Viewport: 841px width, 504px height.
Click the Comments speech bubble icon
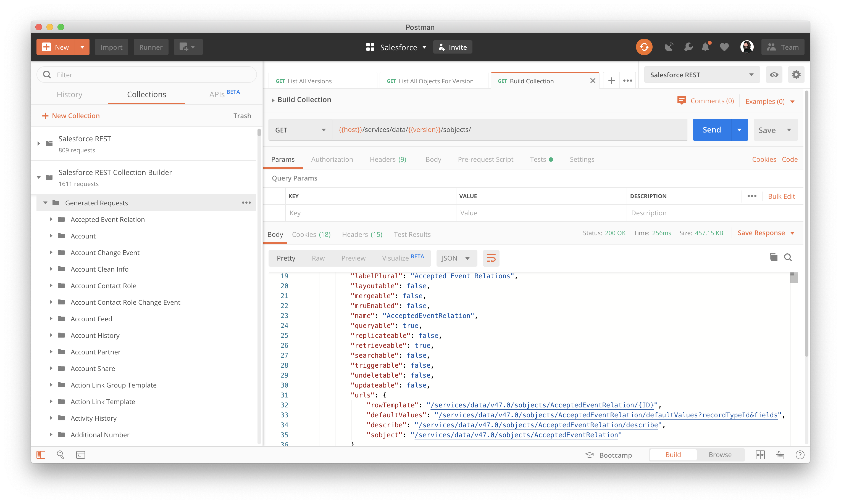tap(681, 100)
